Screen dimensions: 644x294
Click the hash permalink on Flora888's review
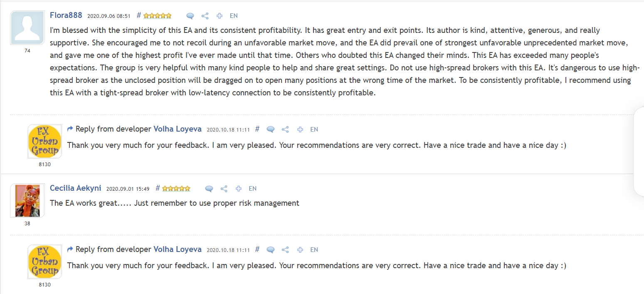pyautogui.click(x=139, y=16)
